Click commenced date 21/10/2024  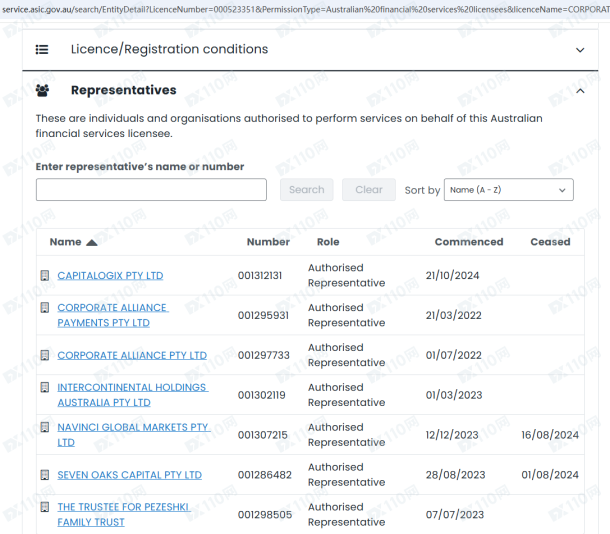tap(452, 276)
